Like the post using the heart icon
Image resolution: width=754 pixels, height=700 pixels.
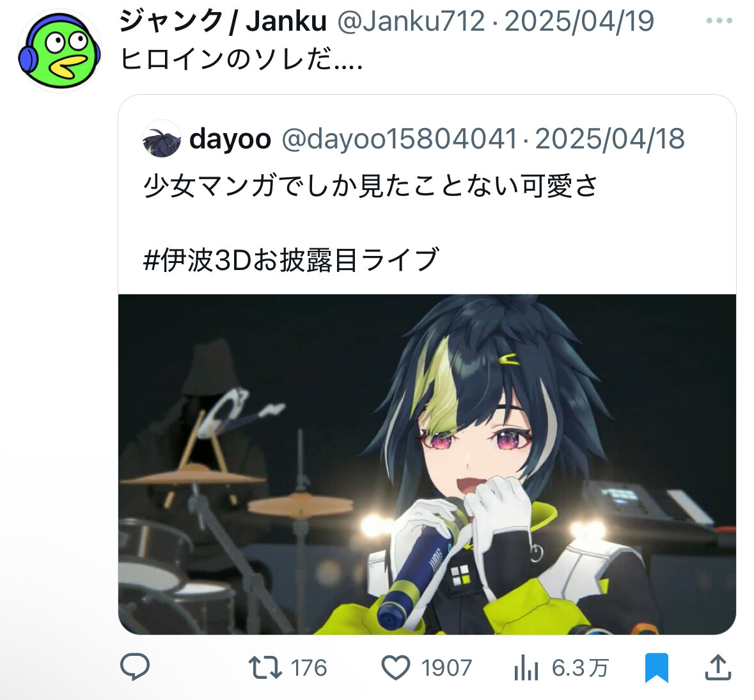point(395,668)
